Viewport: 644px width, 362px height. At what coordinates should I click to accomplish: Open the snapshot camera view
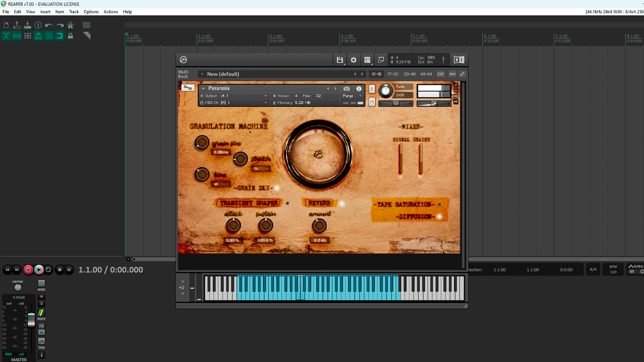click(347, 89)
